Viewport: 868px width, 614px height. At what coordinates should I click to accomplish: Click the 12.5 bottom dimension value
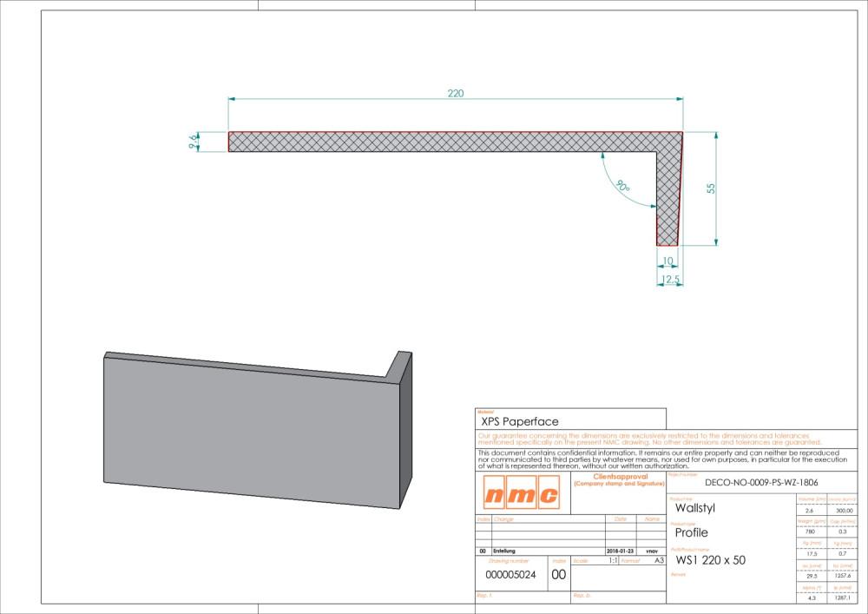(x=669, y=280)
